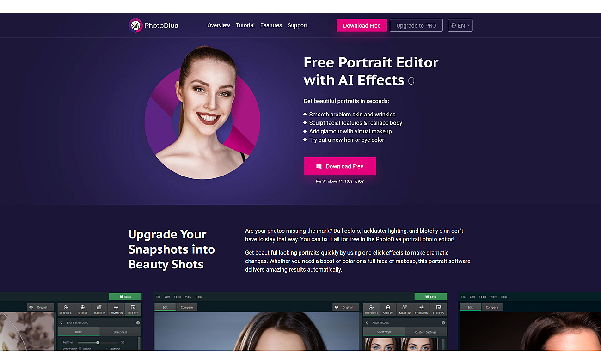Open Tools menu in rightmost app screenshot

tap(482, 297)
